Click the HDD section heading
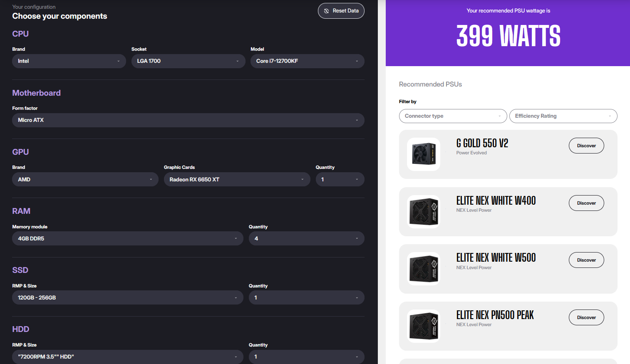This screenshot has height=364, width=630. click(x=21, y=329)
